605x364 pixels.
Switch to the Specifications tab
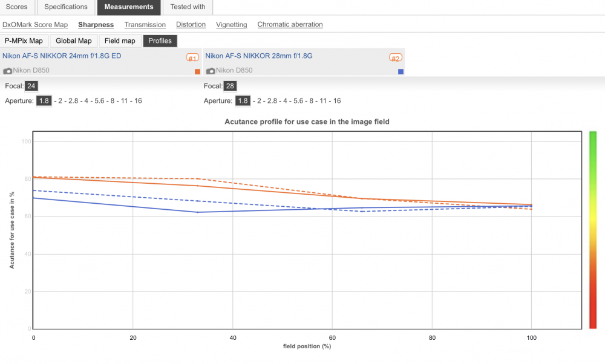66,7
